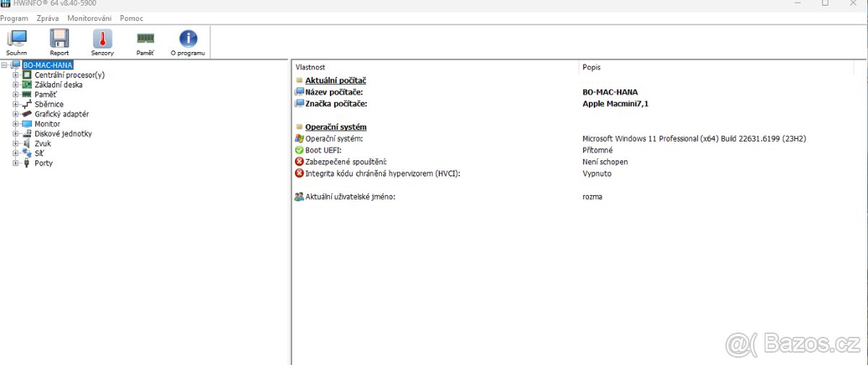The image size is (868, 365).
Task: Click the Centrální procesor(y) chip icon
Action: [27, 74]
